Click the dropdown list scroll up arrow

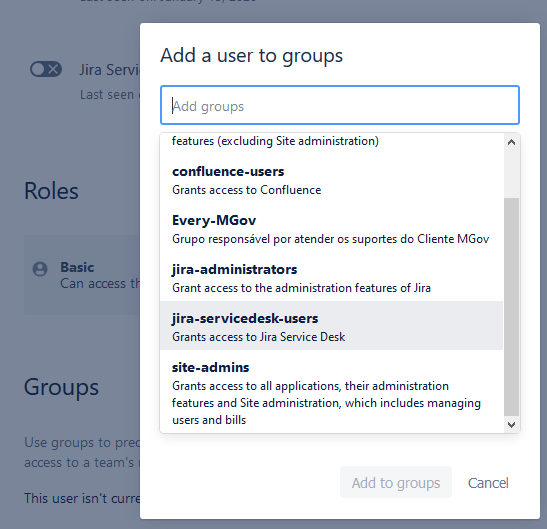(x=511, y=142)
